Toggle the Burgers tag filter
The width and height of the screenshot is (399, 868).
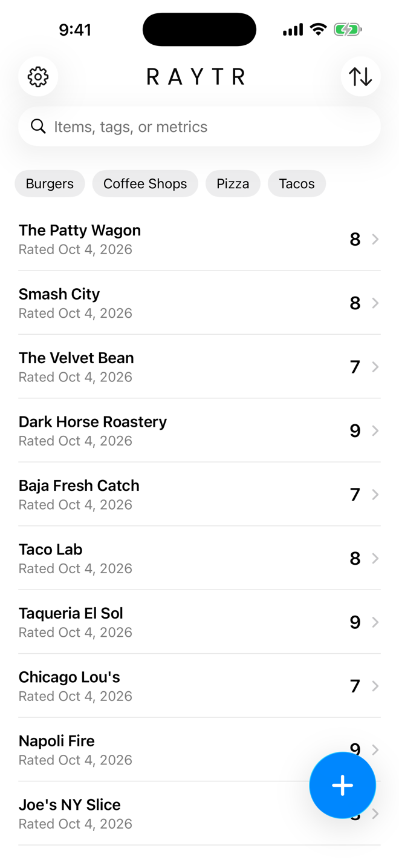(x=50, y=183)
